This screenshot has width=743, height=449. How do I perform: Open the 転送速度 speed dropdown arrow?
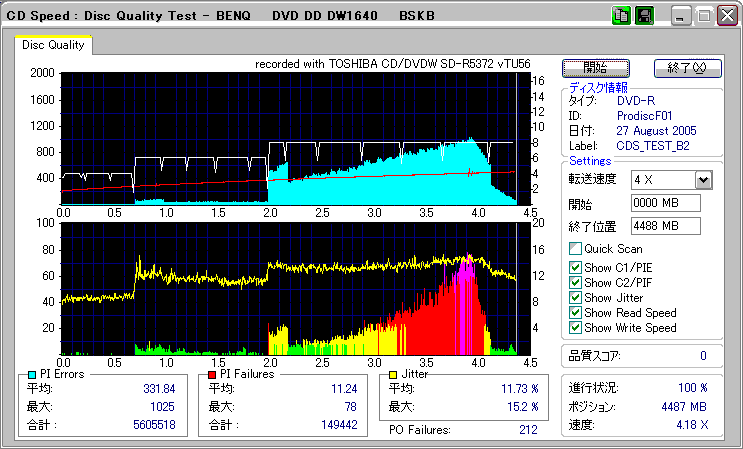(x=703, y=180)
